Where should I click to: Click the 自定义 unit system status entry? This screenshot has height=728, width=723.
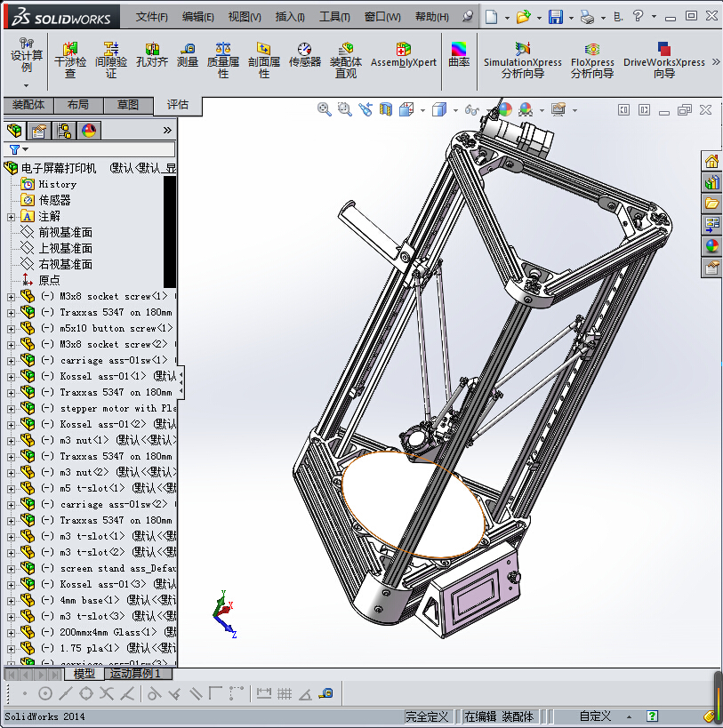point(595,716)
